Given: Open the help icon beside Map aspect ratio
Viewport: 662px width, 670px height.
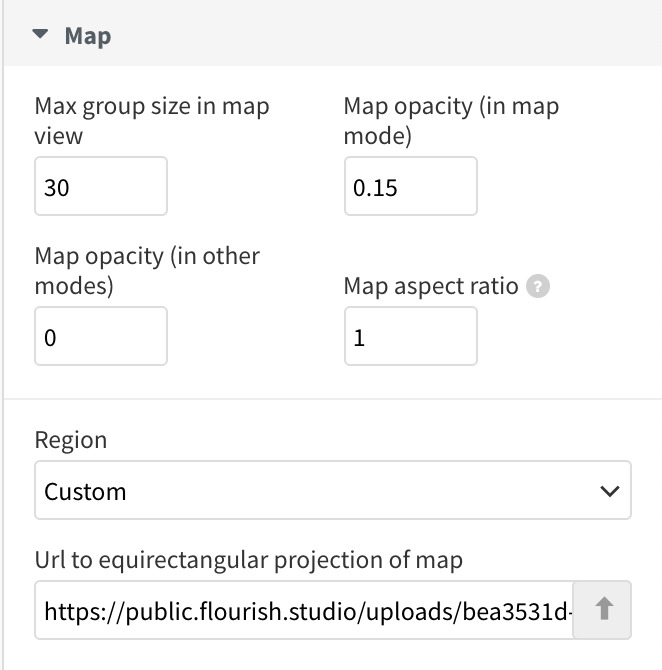Looking at the screenshot, I should (x=538, y=286).
